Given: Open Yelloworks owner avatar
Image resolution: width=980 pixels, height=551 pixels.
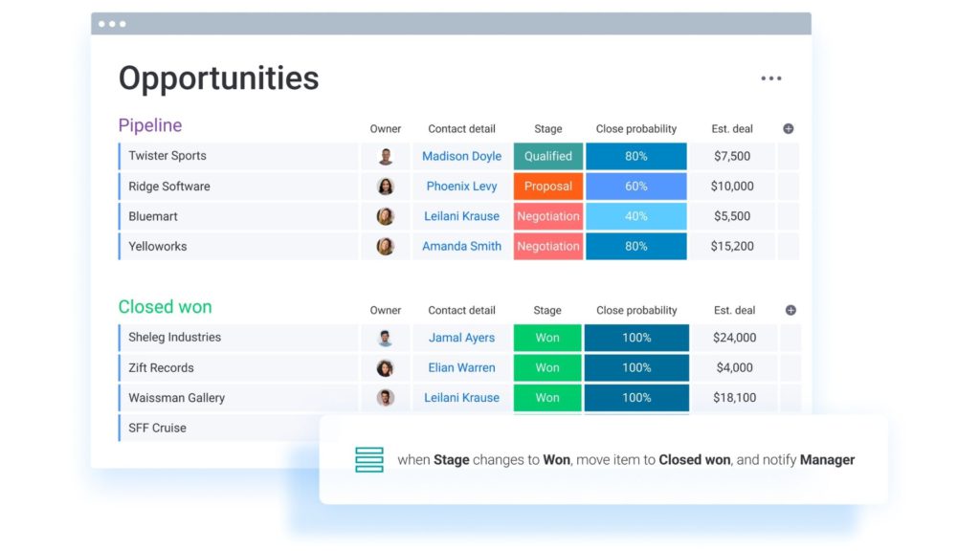Looking at the screenshot, I should (x=386, y=246).
